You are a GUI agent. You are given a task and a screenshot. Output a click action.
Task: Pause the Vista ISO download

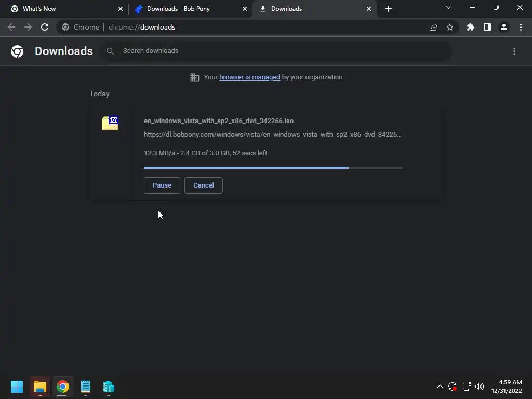click(x=162, y=185)
